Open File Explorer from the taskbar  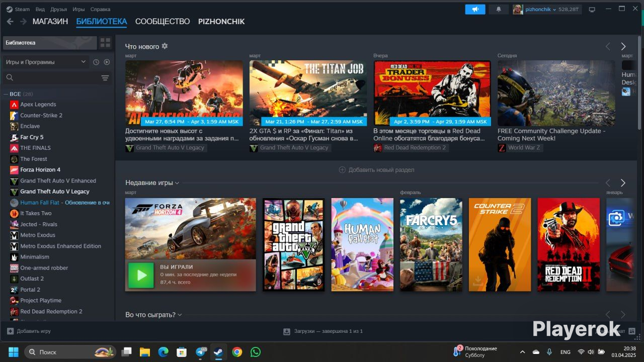coord(145,352)
